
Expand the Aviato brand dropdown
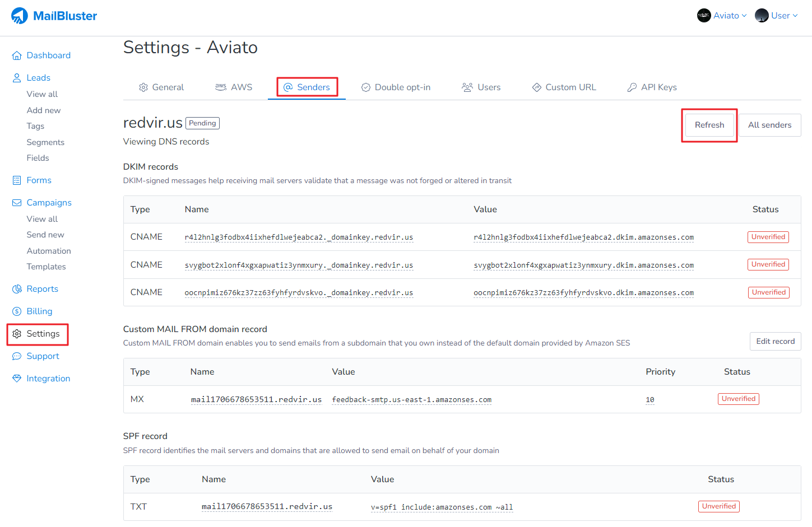tap(722, 16)
